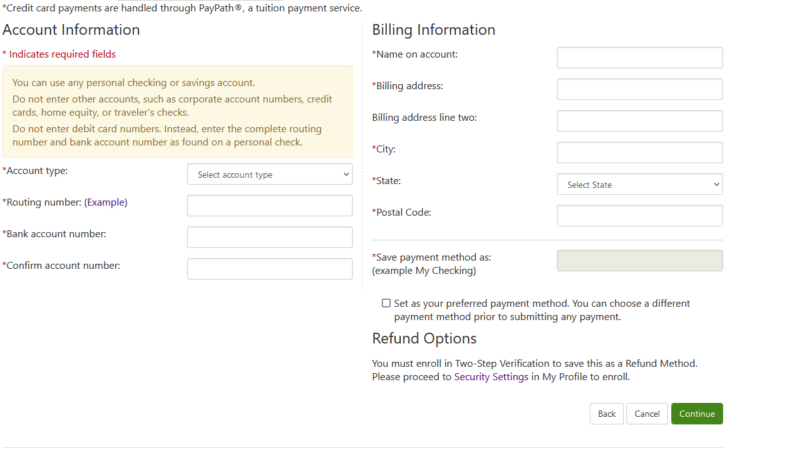Click the grayed Save payment method as field

tap(639, 261)
